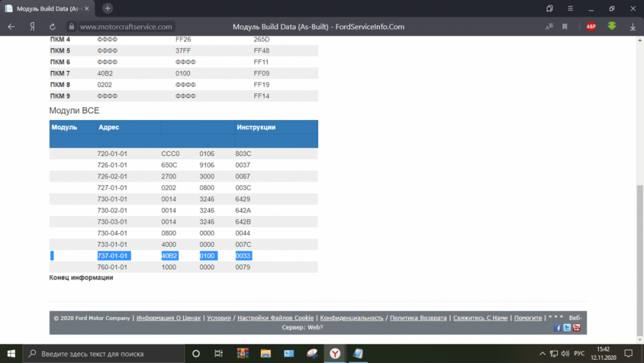Reload the page with the refresh icon

point(52,26)
